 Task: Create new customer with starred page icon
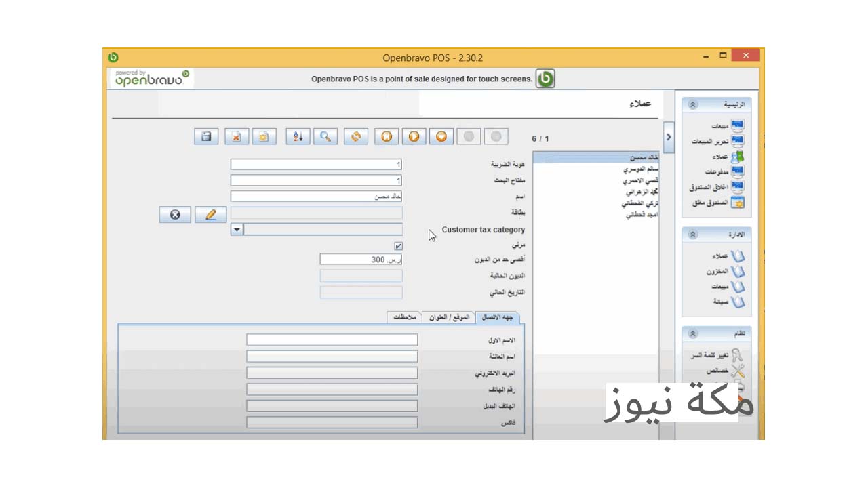264,136
